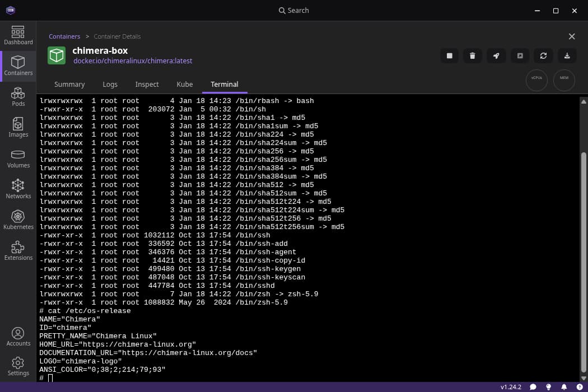The width and height of the screenshot is (588, 392).
Task: Click the scrollbar up arrow
Action: point(584,102)
